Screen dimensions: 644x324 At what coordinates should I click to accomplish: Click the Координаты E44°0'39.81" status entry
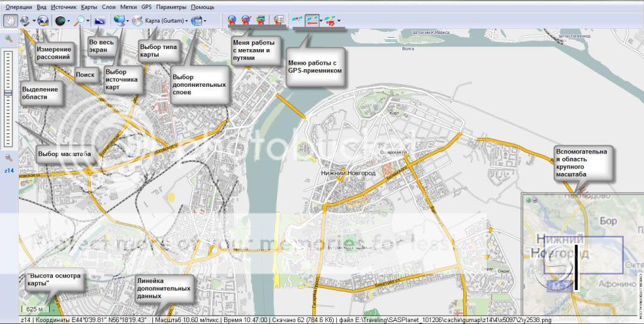coord(91,320)
